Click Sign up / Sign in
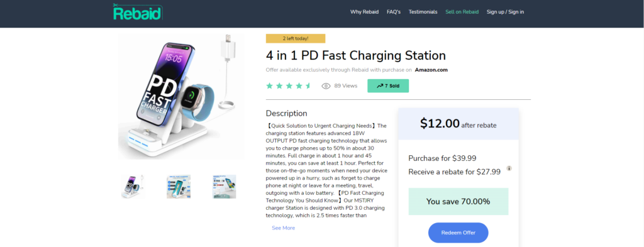Screen dimensions: 644x247 pos(505,12)
